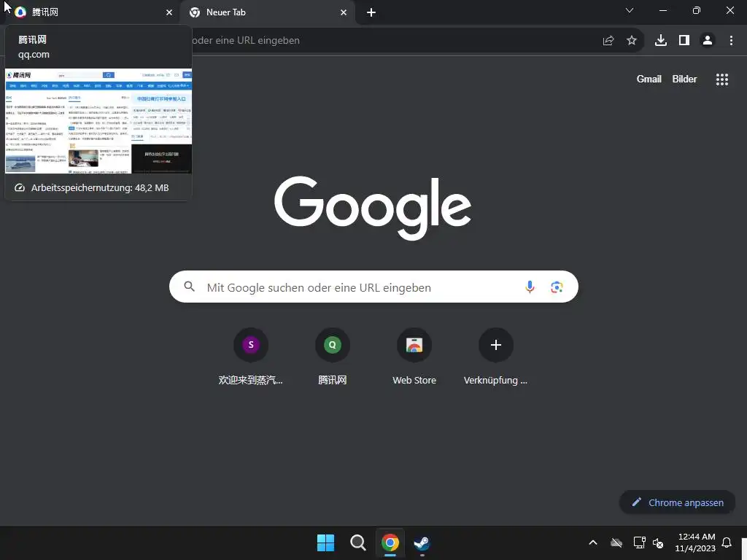Click the OneDrive cloud tray icon
Viewport: 747px width, 560px height.
(616, 542)
